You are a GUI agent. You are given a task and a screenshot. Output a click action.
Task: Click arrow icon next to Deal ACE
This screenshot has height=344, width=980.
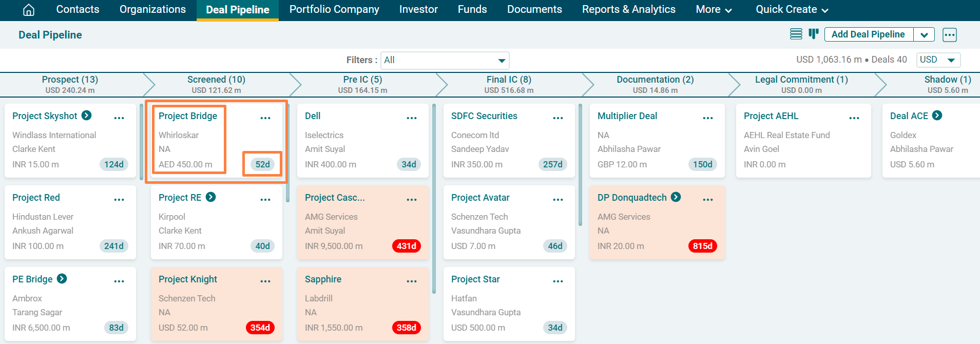(x=937, y=116)
